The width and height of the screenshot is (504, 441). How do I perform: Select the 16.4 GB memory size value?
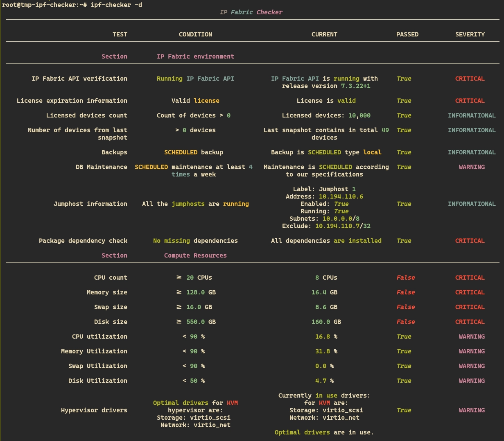pyautogui.click(x=324, y=292)
